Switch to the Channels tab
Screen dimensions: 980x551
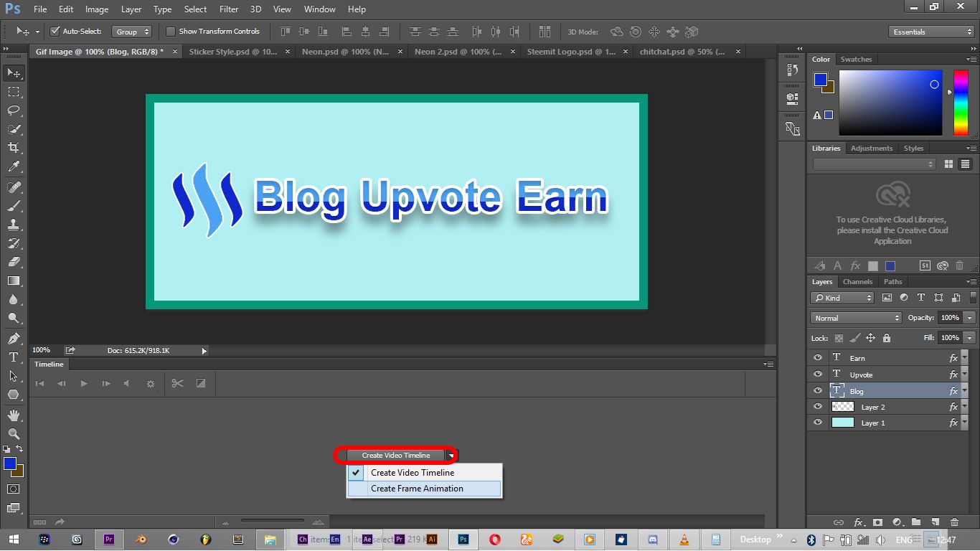pos(857,282)
